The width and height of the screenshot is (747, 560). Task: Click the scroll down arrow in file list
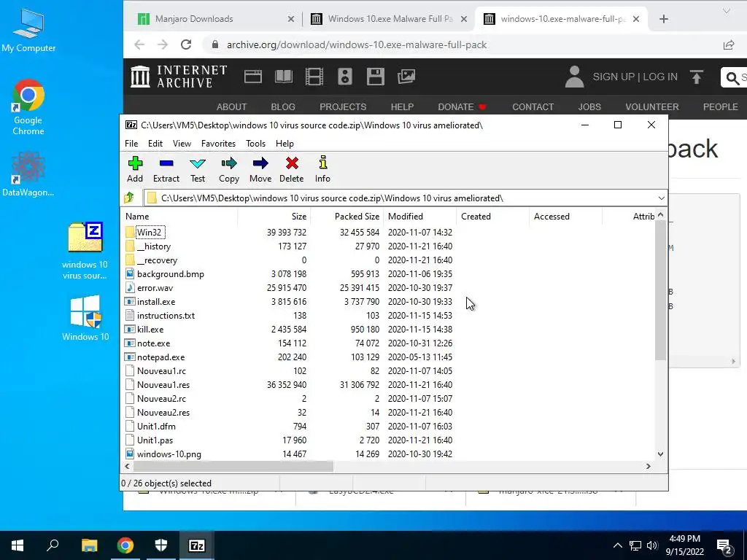[x=660, y=454]
